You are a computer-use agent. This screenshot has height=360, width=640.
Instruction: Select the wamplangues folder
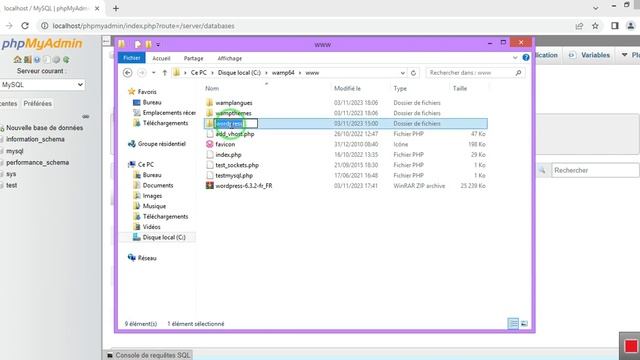click(234, 103)
